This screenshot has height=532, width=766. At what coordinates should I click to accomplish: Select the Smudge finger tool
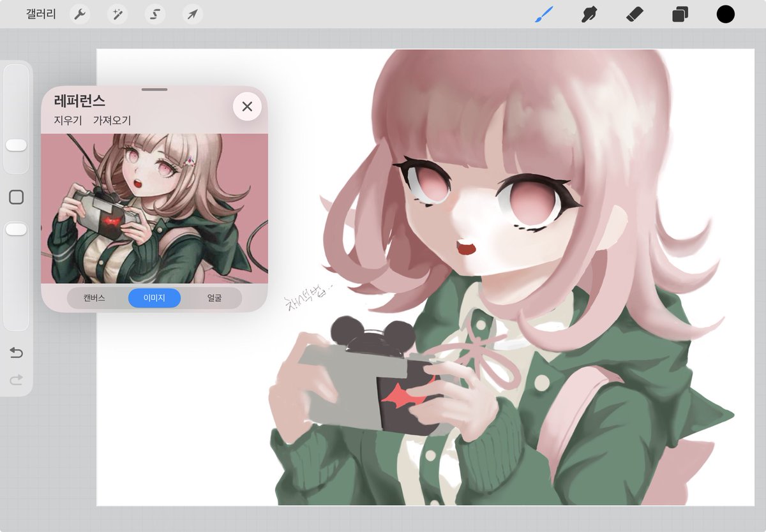tap(589, 14)
